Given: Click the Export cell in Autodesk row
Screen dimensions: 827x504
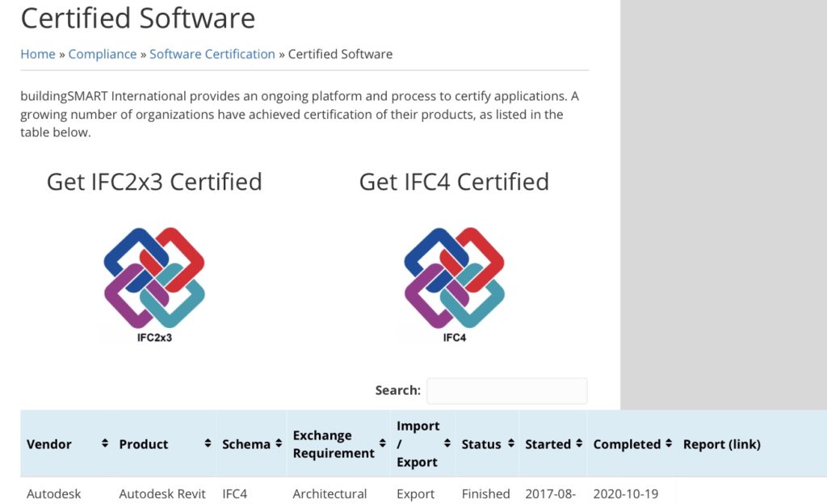Looking at the screenshot, I should tap(416, 494).
